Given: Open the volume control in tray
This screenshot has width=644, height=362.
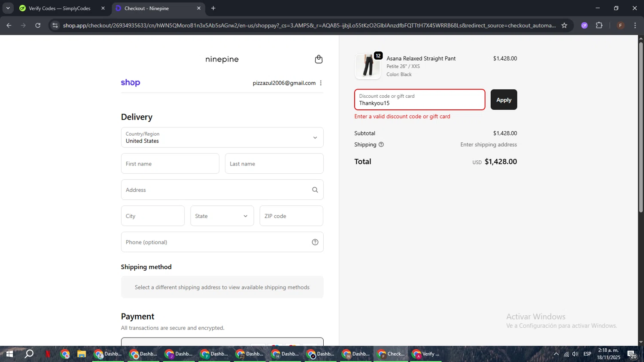Looking at the screenshot, I should (x=575, y=354).
